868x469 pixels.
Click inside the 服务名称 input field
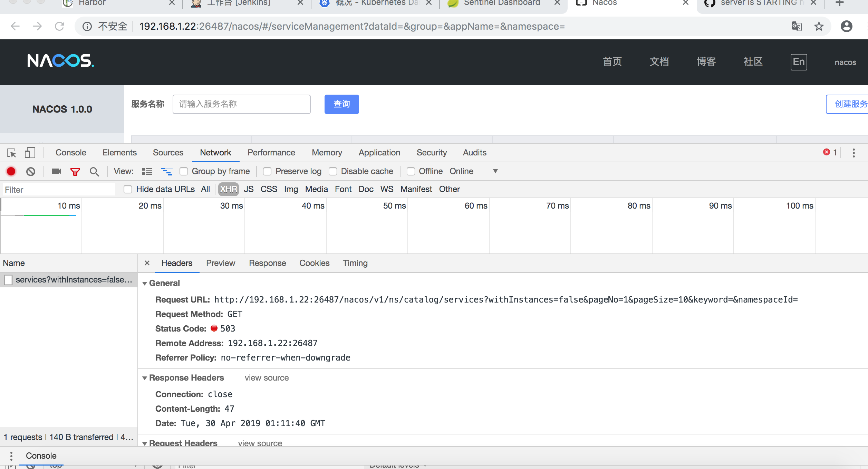[242, 104]
